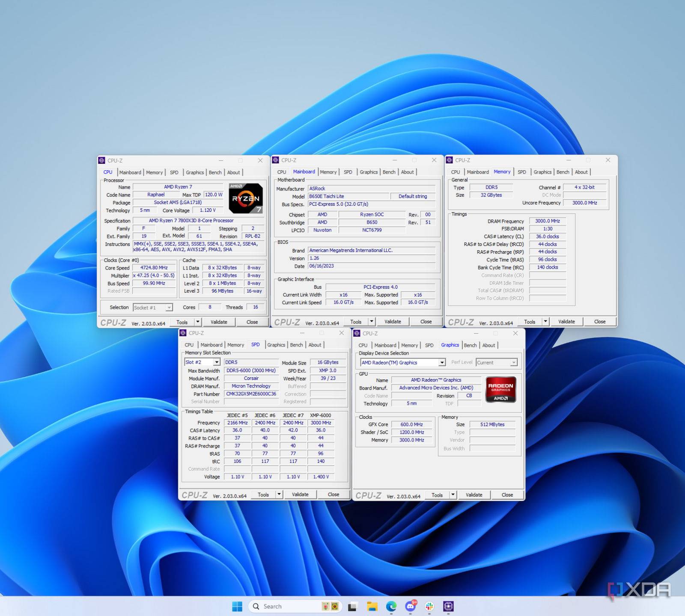Launch Microsoft Edge from the taskbar
Screen dimensions: 685x616
[391, 606]
